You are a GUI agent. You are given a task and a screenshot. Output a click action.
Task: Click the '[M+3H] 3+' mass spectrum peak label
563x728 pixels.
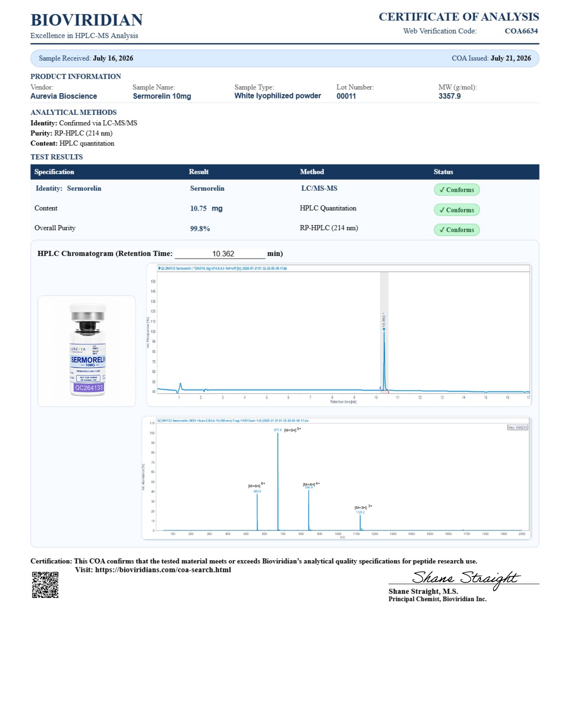pyautogui.click(x=363, y=507)
